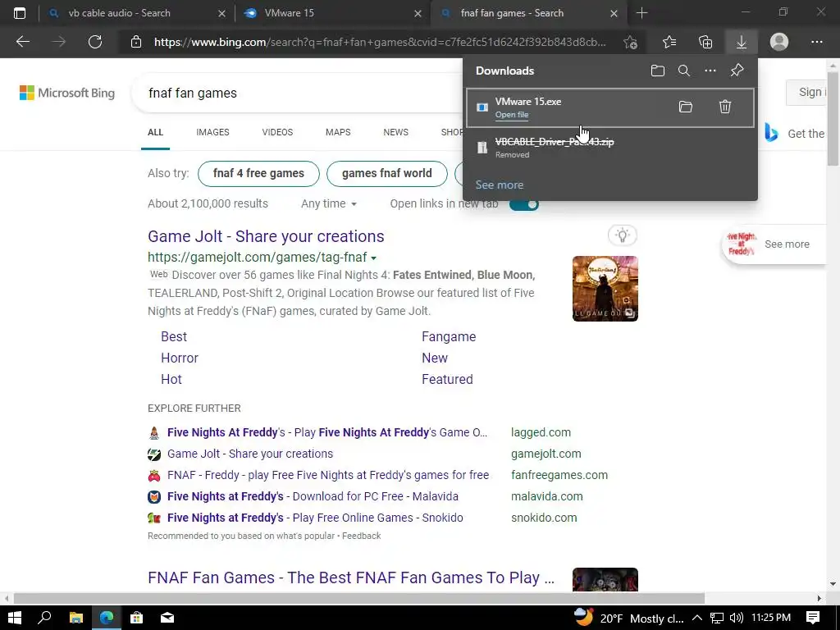Screen dimensions: 840x630
Task: Open the Hot sublink under Game Jolt
Action: (x=171, y=380)
